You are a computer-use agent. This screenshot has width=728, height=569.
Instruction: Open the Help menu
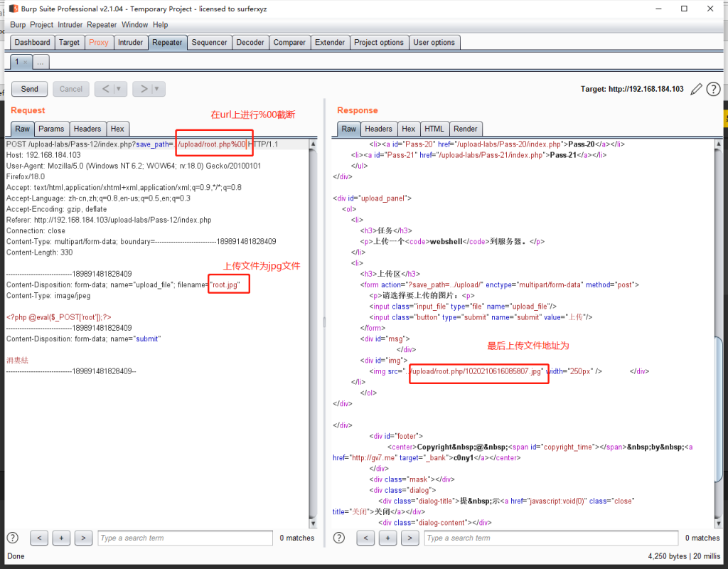pyautogui.click(x=160, y=25)
